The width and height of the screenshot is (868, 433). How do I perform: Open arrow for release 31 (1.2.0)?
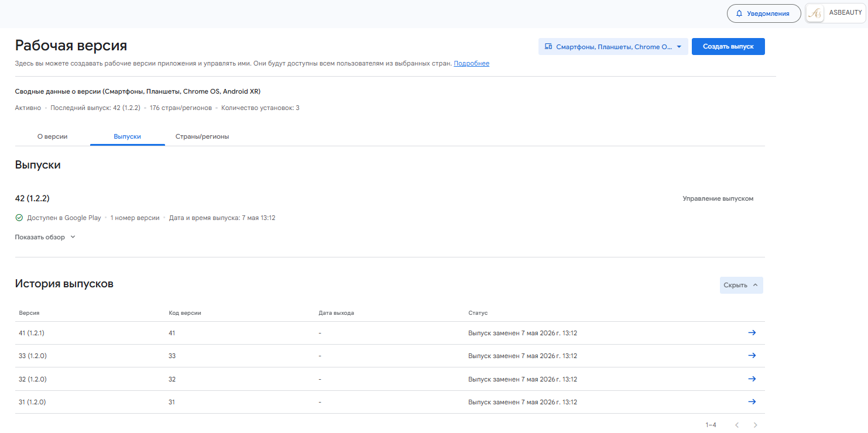752,401
